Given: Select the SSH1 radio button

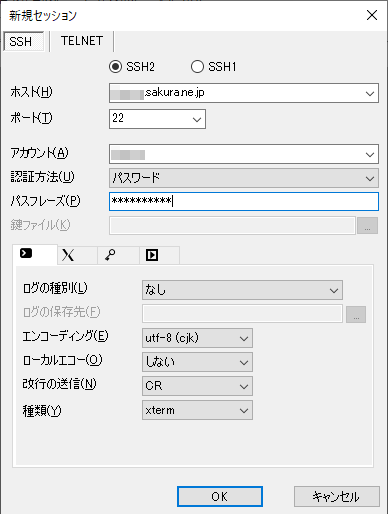Looking at the screenshot, I should (x=197, y=67).
